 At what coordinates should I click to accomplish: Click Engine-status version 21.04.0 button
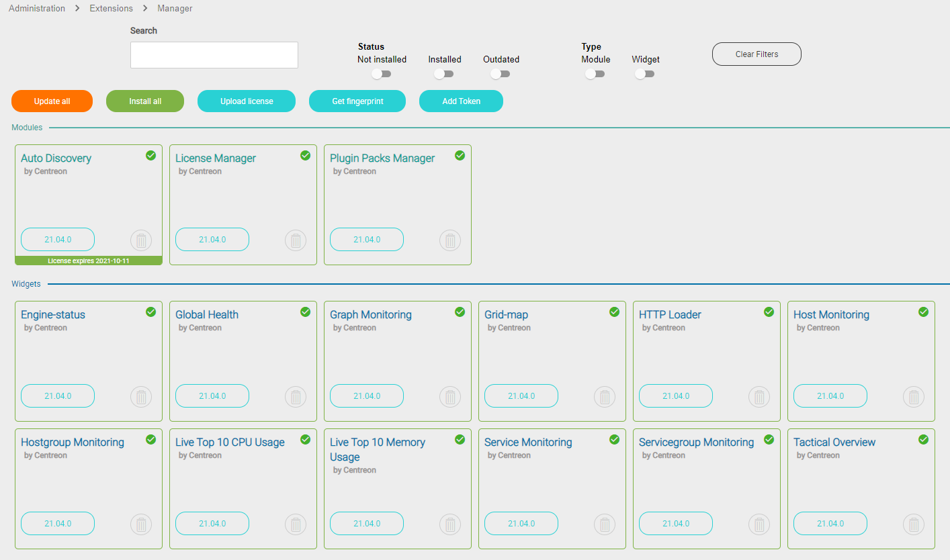click(x=58, y=396)
